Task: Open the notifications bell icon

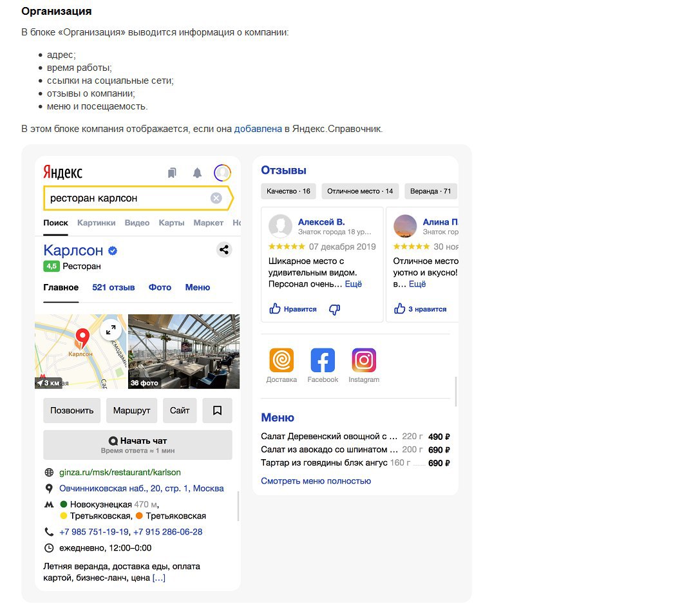Action: coord(197,173)
